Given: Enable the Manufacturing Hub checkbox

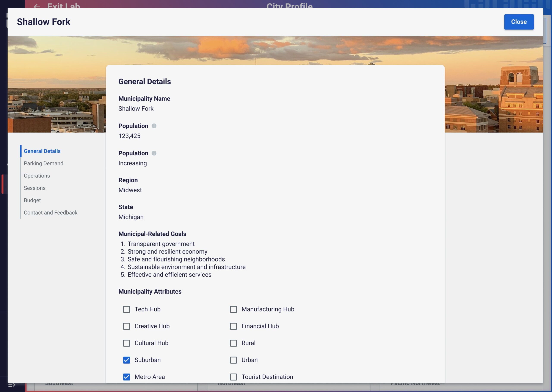Looking at the screenshot, I should click(233, 309).
